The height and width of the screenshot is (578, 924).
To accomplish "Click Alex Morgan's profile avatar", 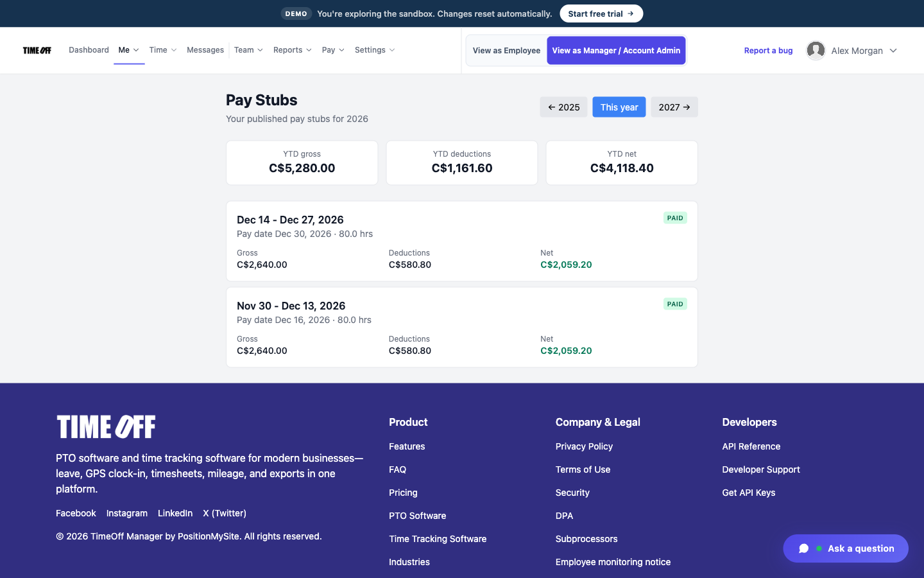I will coord(816,50).
